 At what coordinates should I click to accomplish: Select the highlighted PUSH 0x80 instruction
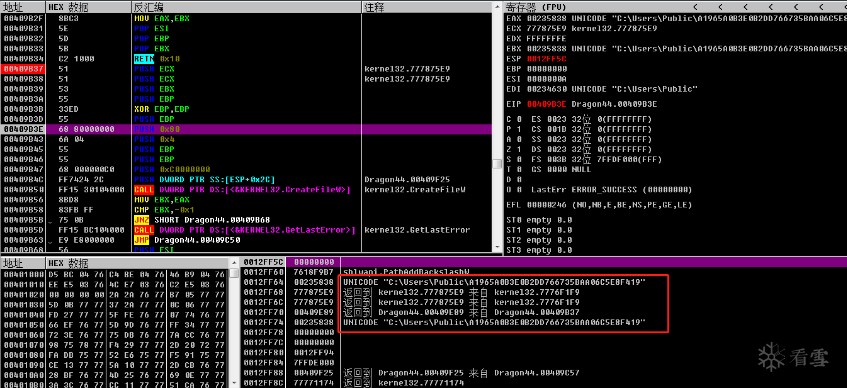click(x=157, y=129)
